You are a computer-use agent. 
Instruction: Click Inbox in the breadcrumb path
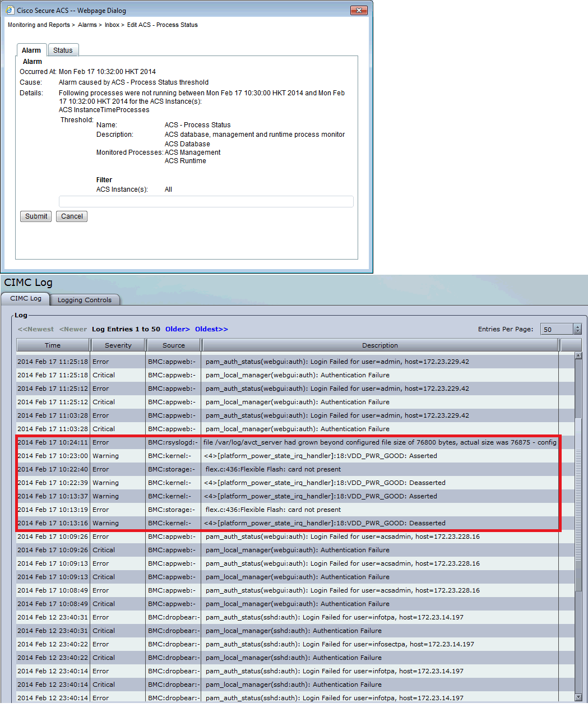coord(112,25)
